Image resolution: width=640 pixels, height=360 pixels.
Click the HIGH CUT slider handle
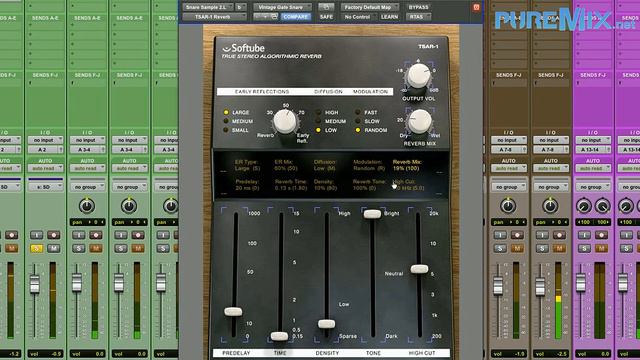coord(419,269)
